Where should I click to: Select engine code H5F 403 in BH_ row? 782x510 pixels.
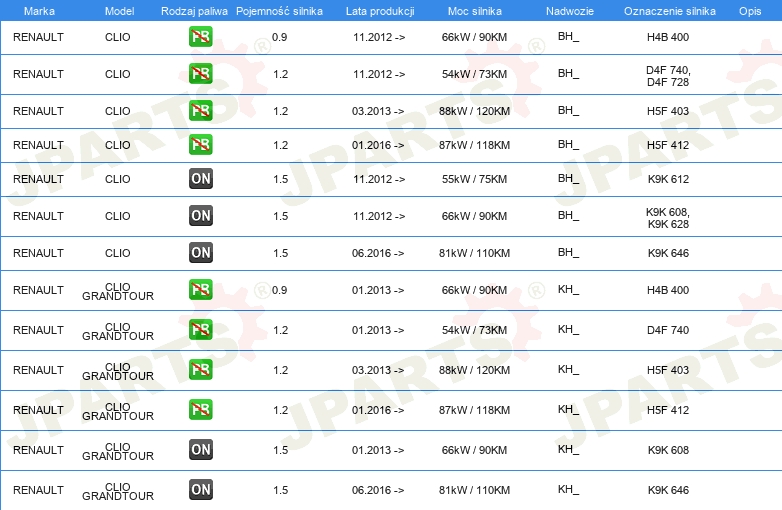[x=668, y=111]
